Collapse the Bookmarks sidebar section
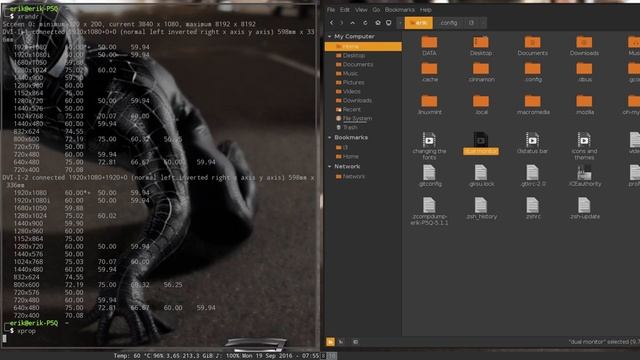This screenshot has width=640, height=360. click(329, 138)
